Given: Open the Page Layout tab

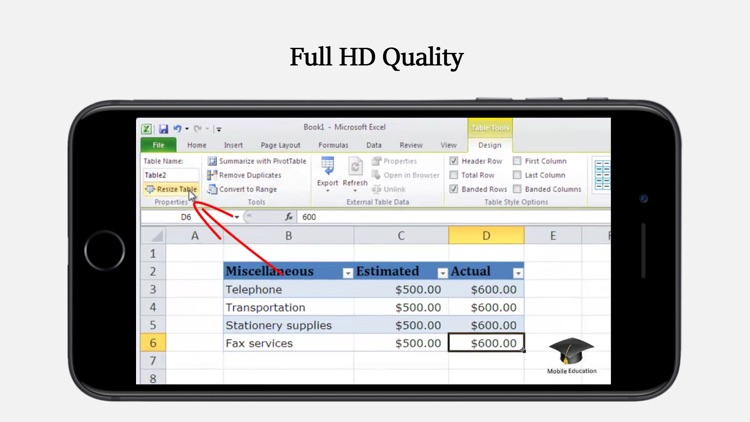Looking at the screenshot, I should click(280, 145).
